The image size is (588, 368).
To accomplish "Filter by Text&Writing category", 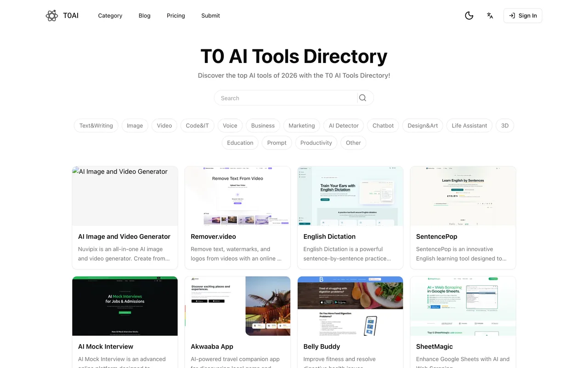I will point(96,126).
